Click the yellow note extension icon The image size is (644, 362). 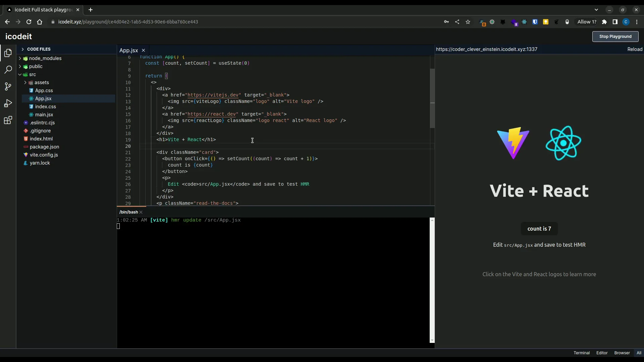546,22
